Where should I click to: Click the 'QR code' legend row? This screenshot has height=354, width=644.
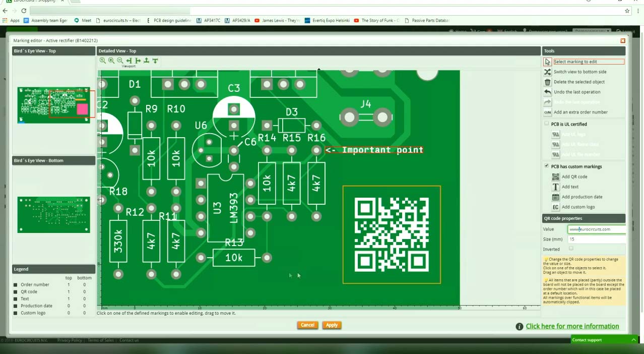point(53,291)
